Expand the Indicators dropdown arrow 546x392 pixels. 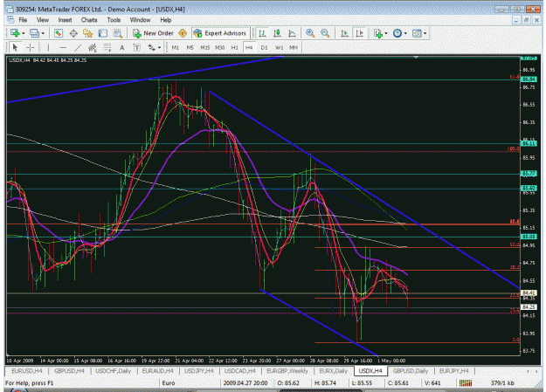386,33
